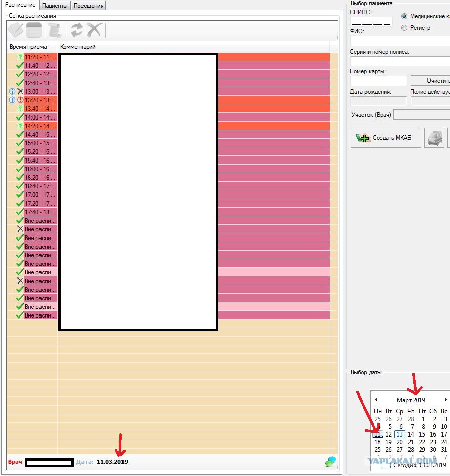Switch to the Пациенты tab

[x=55, y=6]
